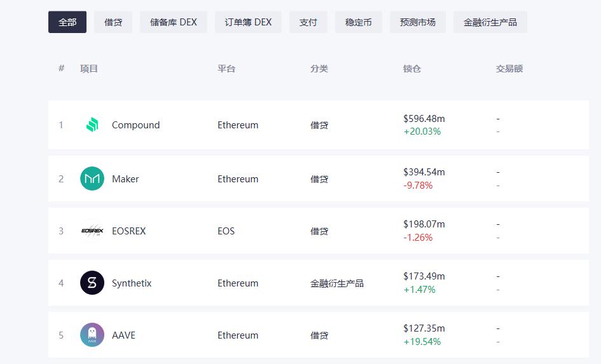This screenshot has height=364, width=601.
Task: Open the 储备库 DEX filter tab
Action: pos(173,22)
